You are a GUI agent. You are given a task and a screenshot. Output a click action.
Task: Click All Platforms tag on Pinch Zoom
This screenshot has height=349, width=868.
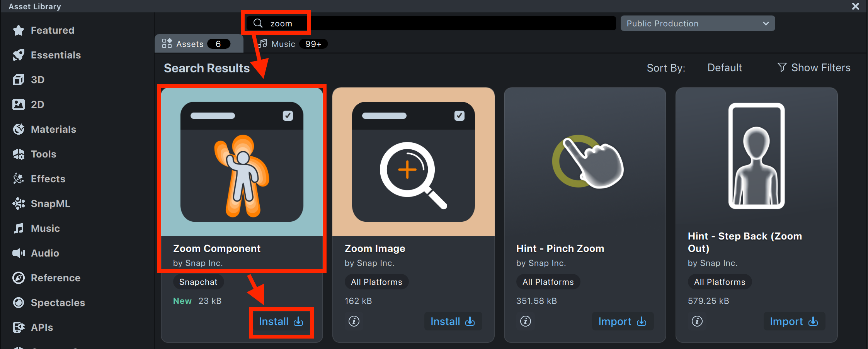coord(548,282)
